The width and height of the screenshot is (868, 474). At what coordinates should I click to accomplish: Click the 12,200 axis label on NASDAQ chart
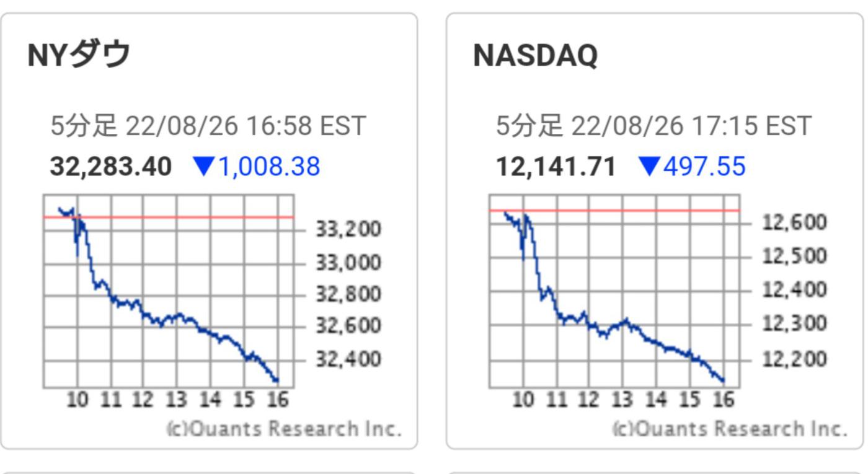click(794, 358)
